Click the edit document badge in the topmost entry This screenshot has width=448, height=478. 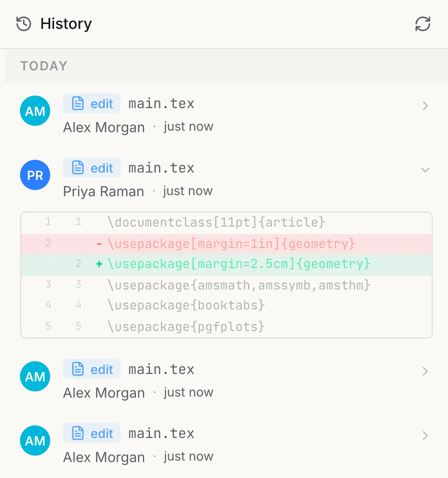click(x=92, y=103)
